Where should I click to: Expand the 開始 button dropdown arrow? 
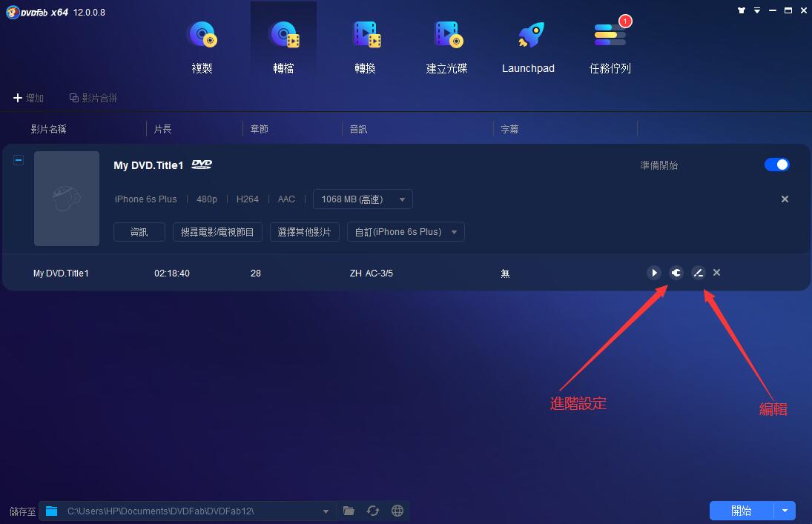point(785,511)
